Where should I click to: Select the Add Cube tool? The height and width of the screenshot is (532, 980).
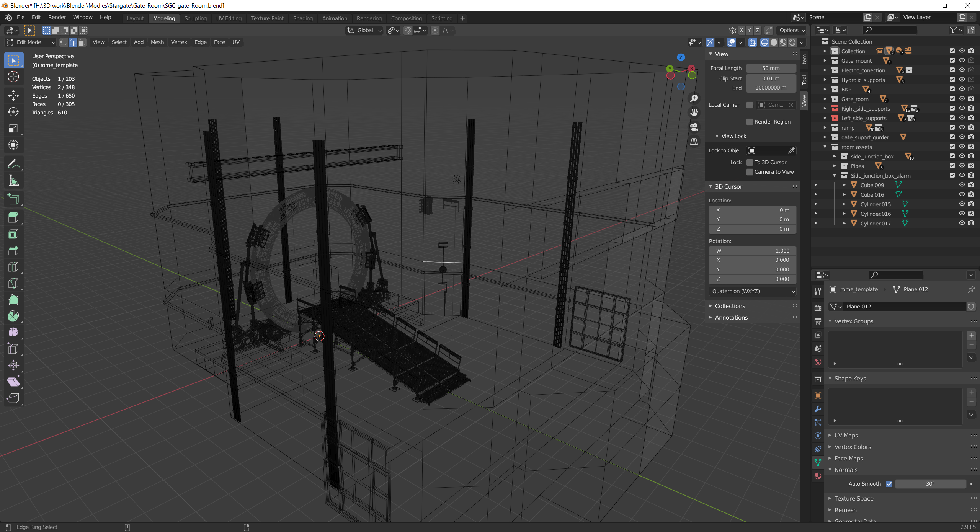pos(13,199)
